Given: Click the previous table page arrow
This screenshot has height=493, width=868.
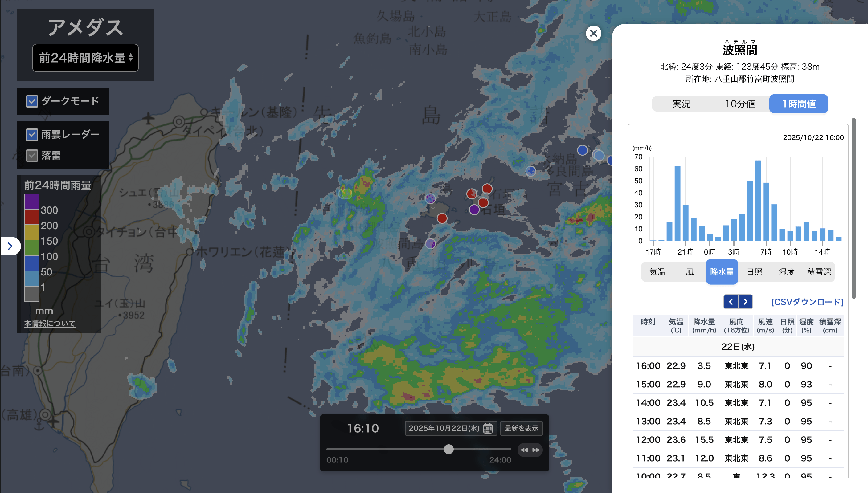Looking at the screenshot, I should (x=731, y=302).
